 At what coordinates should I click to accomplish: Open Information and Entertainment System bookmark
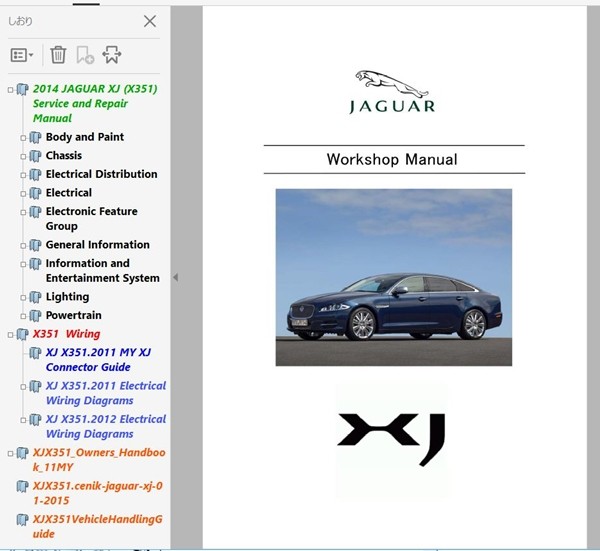(103, 271)
